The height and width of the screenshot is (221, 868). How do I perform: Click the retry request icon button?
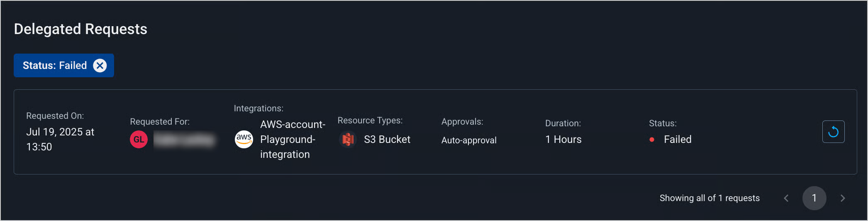tap(833, 132)
